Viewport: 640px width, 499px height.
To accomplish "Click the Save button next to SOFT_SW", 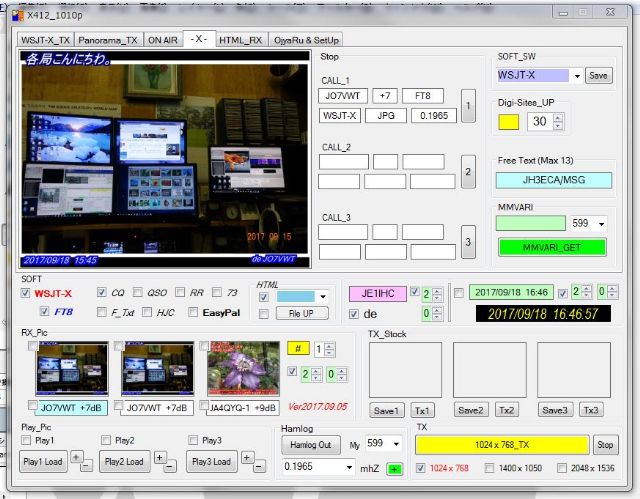I will [x=598, y=75].
